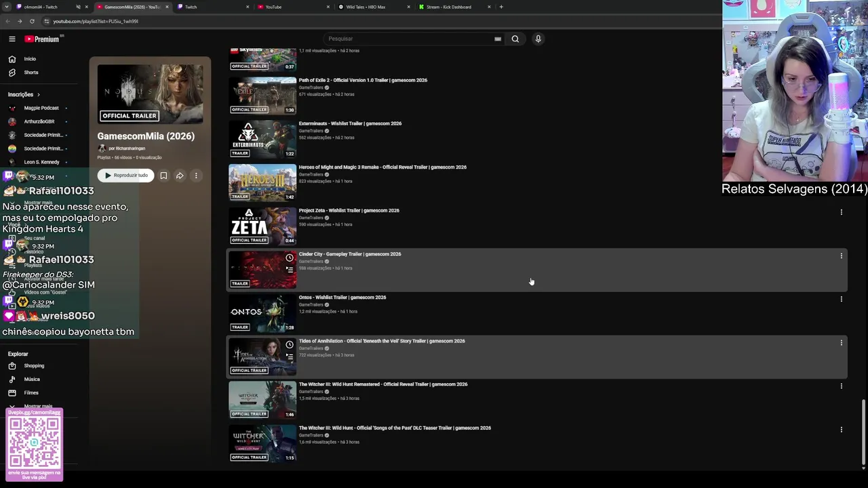Viewport: 868px width, 488px height.
Task: Go back in browser history
Action: tap(7, 21)
